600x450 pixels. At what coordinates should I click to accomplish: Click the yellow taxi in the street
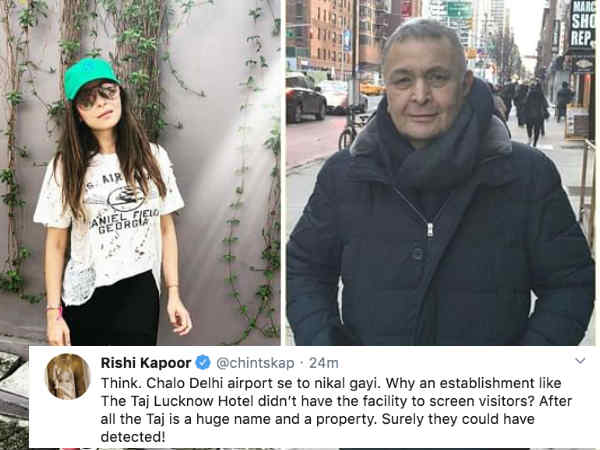(371, 88)
